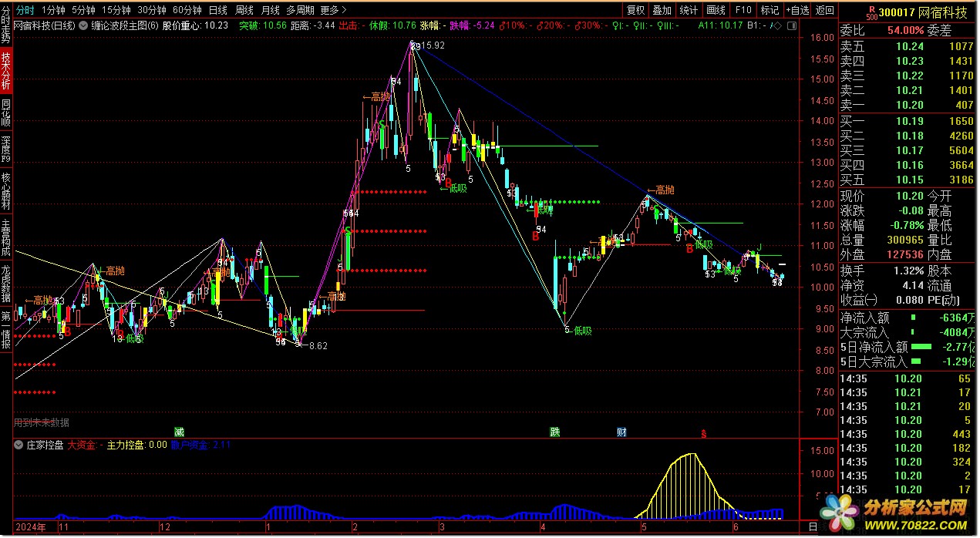Click the blue 财 event marker
The height and width of the screenshot is (538, 980).
tap(621, 432)
